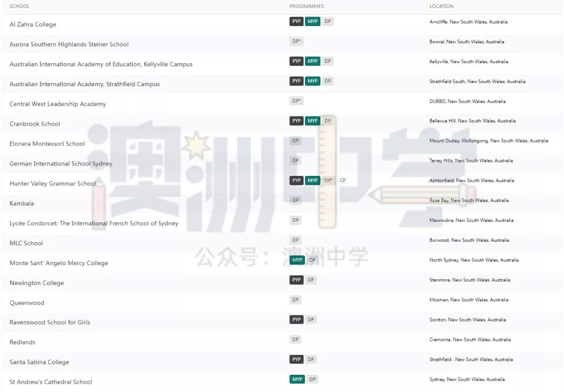Click PYP badge for Al Zahra College
Viewport: 564px width, 392px height.
coord(297,21)
